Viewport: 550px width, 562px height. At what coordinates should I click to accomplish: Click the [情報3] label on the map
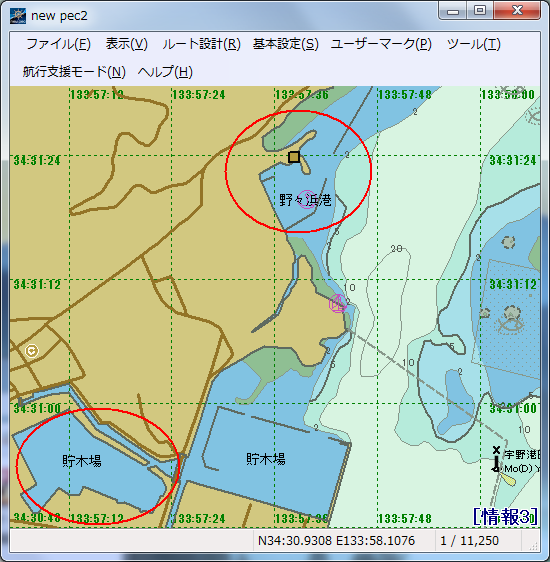pyautogui.click(x=505, y=516)
